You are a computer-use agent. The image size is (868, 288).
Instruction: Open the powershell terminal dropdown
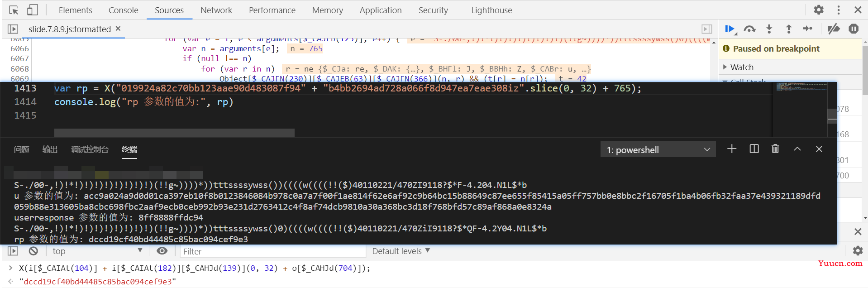pos(658,149)
